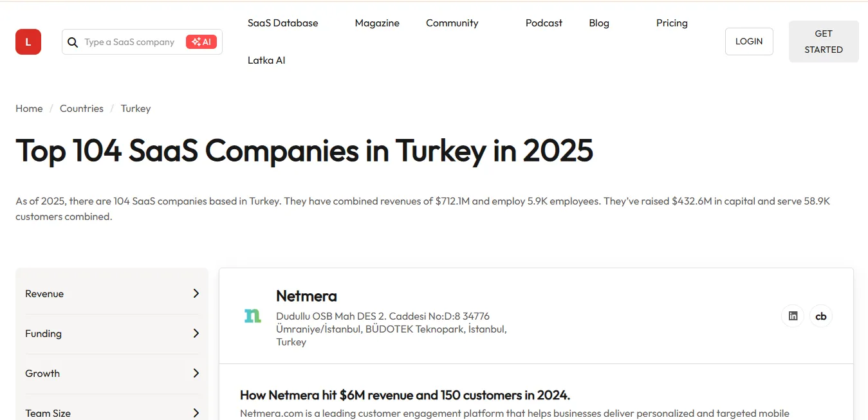Click the red L logo icon

point(28,42)
